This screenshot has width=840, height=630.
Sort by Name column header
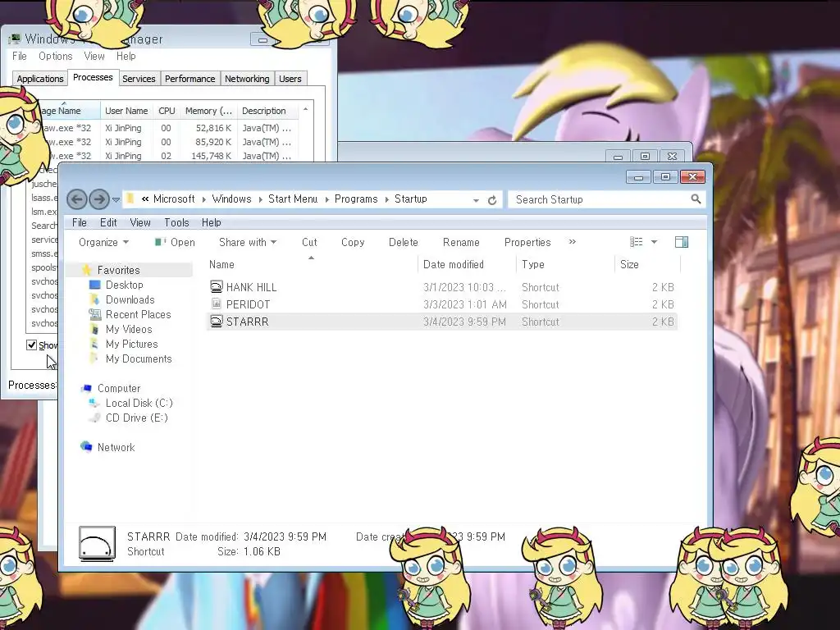click(311, 264)
